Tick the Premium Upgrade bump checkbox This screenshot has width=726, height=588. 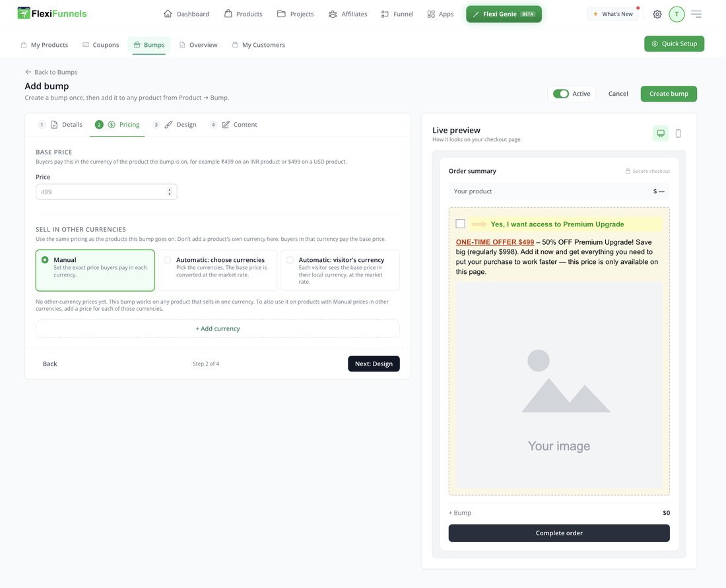click(460, 224)
